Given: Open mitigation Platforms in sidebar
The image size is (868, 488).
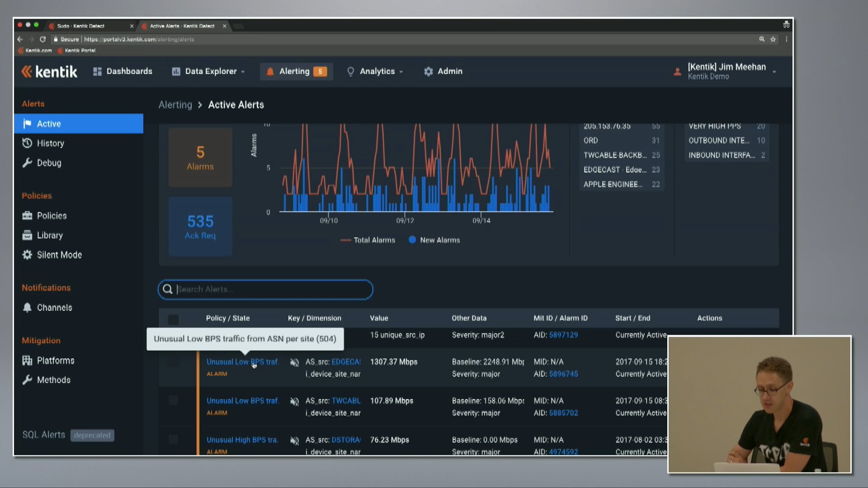Looking at the screenshot, I should [55, 361].
